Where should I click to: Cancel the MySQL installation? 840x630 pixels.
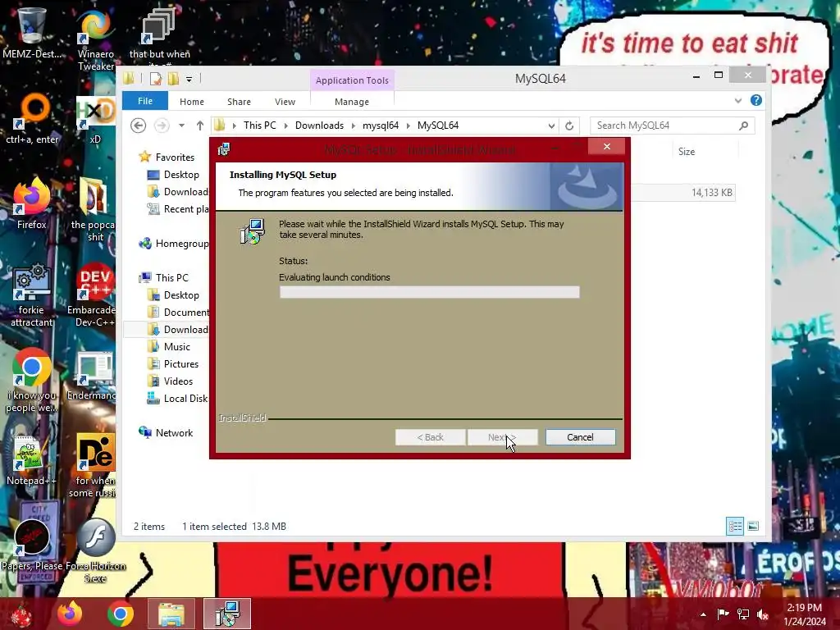(580, 437)
